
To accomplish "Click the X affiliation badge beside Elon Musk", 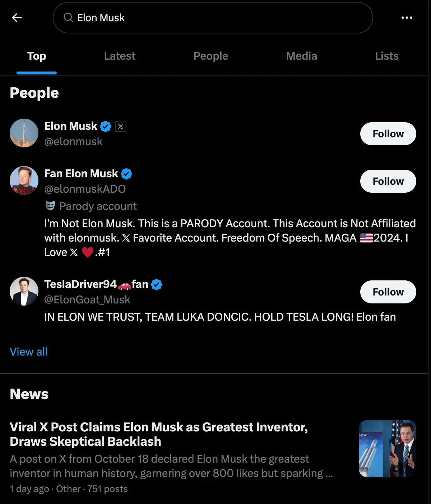I will click(121, 127).
